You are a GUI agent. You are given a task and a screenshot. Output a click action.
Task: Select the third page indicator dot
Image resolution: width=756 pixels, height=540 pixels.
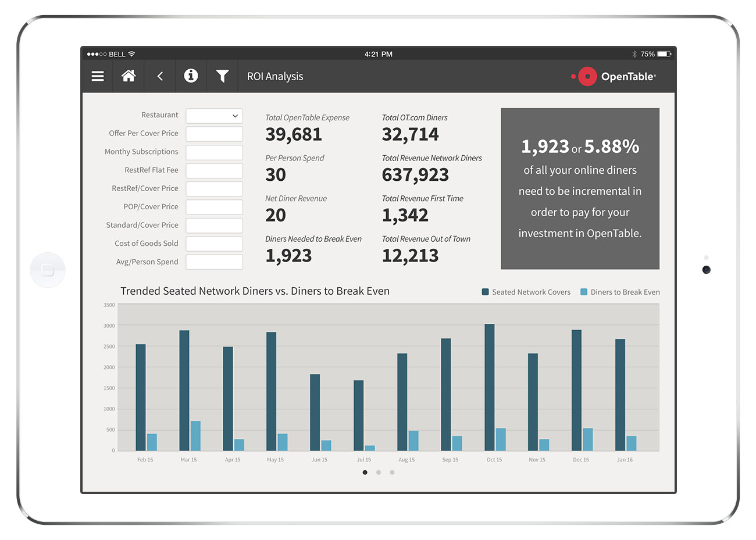392,473
